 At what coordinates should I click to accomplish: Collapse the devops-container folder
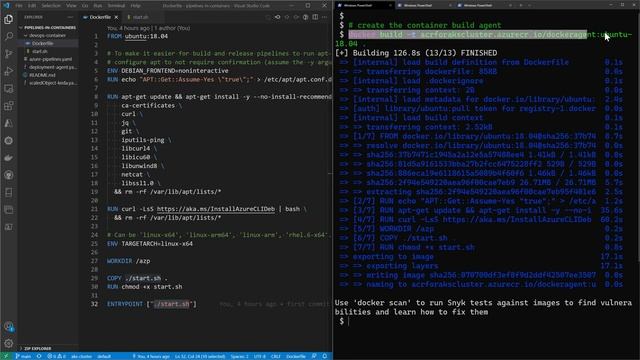pyautogui.click(x=47, y=36)
